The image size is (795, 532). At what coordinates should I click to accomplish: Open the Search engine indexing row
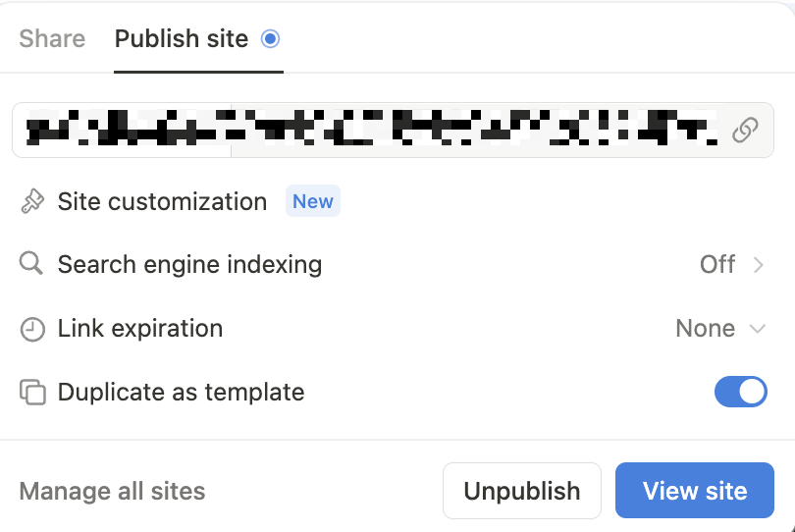[393, 264]
